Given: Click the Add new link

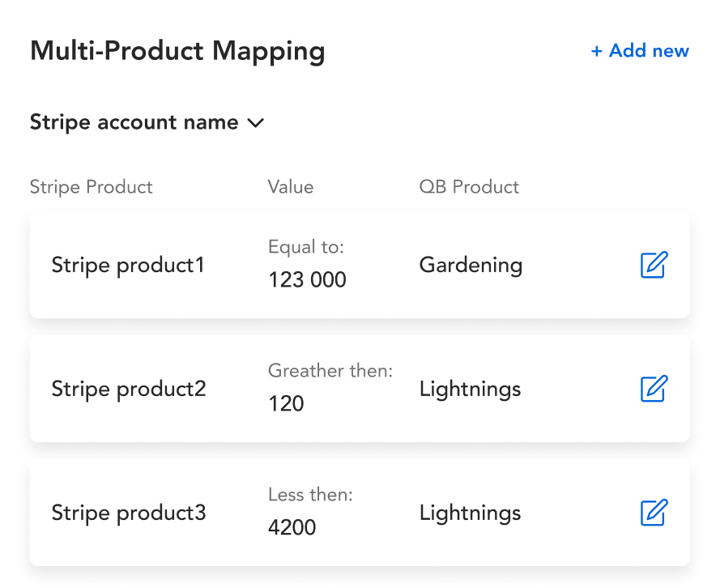Looking at the screenshot, I should [640, 51].
